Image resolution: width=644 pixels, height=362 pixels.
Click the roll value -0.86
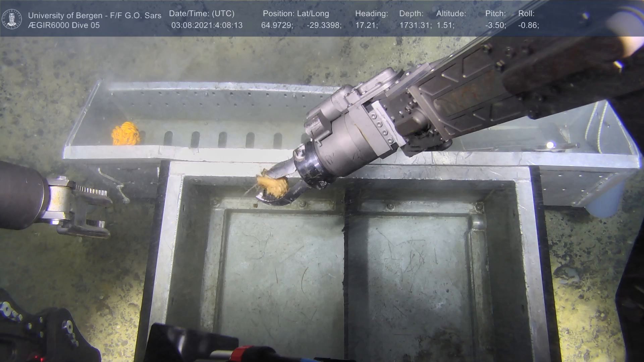[528, 25]
